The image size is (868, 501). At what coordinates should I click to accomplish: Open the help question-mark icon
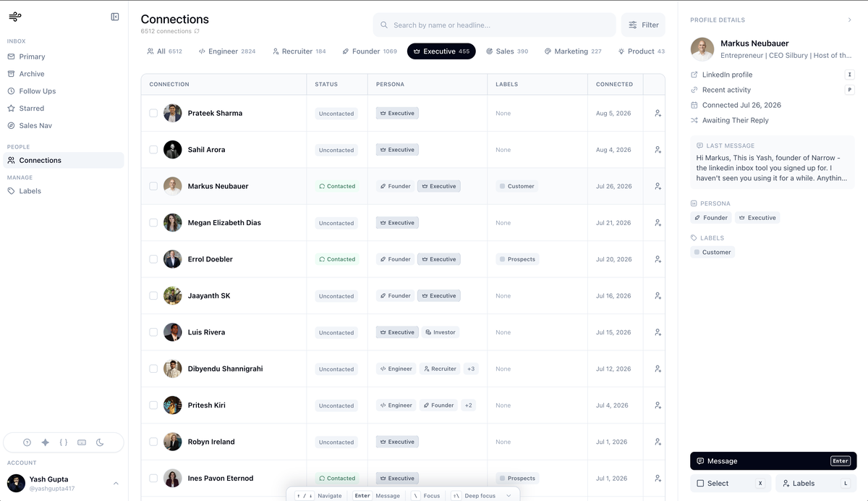[27, 442]
